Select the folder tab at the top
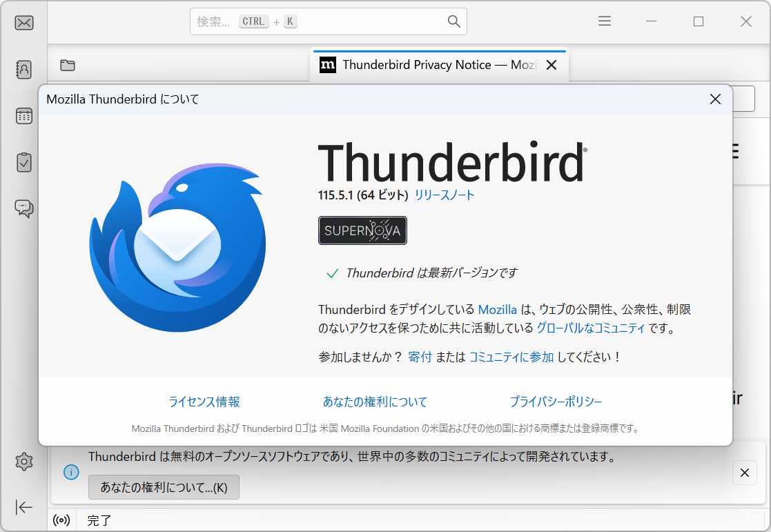771x532 pixels. point(67,65)
